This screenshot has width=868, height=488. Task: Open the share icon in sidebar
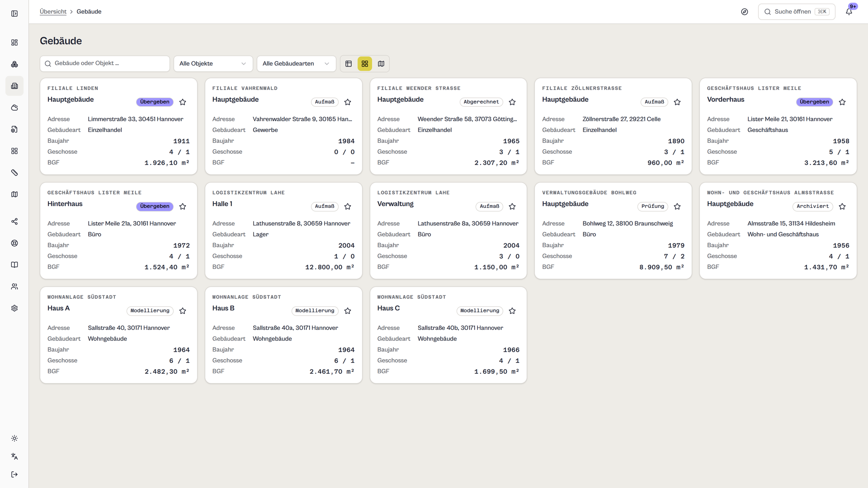click(x=14, y=221)
